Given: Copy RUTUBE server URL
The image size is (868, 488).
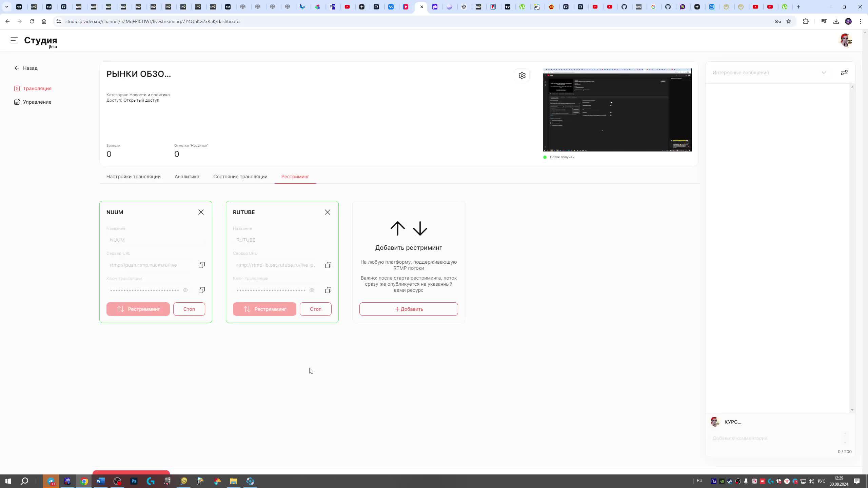Looking at the screenshot, I should click(328, 265).
